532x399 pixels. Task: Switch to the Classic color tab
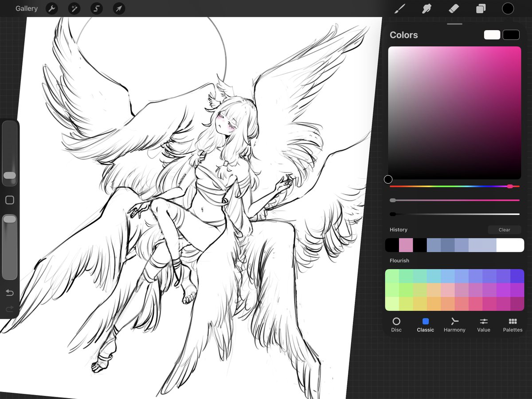click(426, 325)
